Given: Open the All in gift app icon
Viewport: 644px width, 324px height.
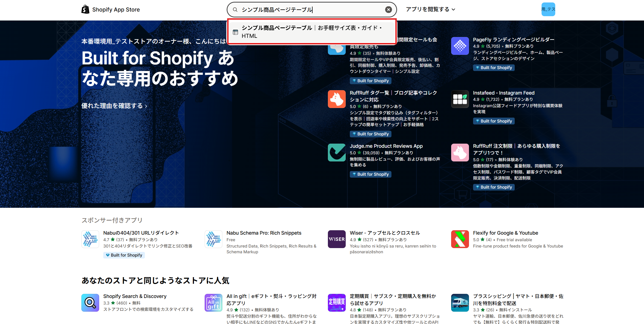Looking at the screenshot, I should point(213,303).
